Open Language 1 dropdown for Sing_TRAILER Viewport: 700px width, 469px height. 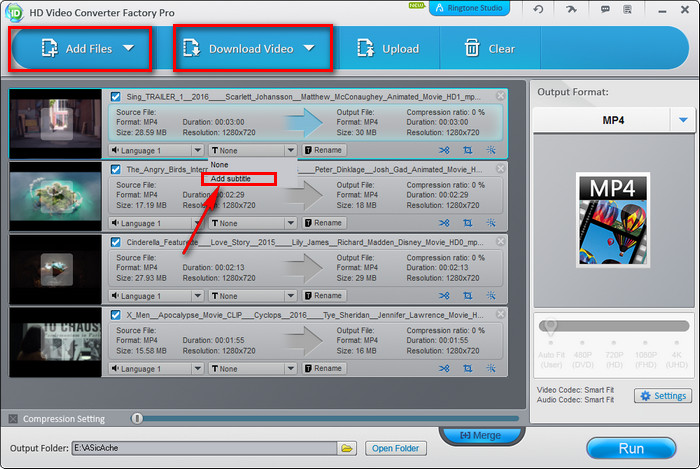click(x=156, y=150)
